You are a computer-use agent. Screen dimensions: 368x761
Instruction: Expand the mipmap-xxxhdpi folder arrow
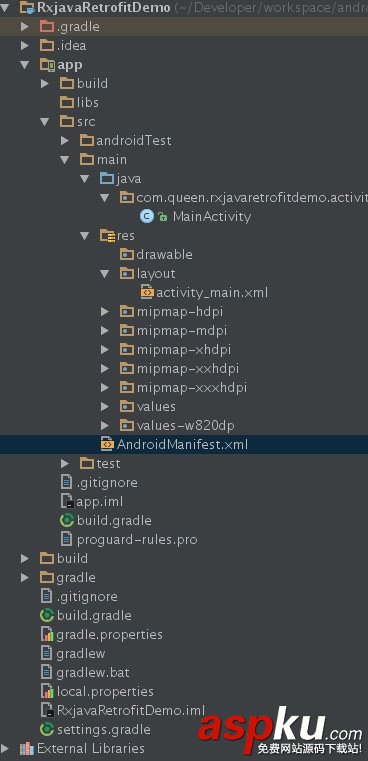click(104, 388)
